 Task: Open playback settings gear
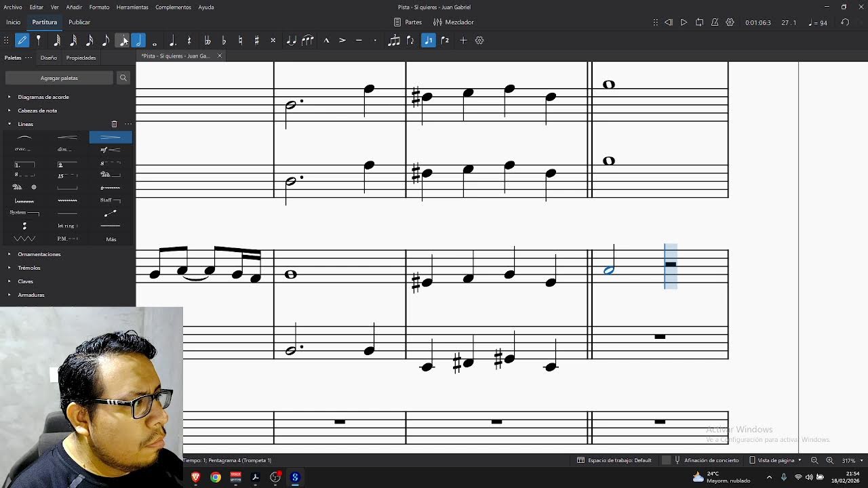coord(730,22)
